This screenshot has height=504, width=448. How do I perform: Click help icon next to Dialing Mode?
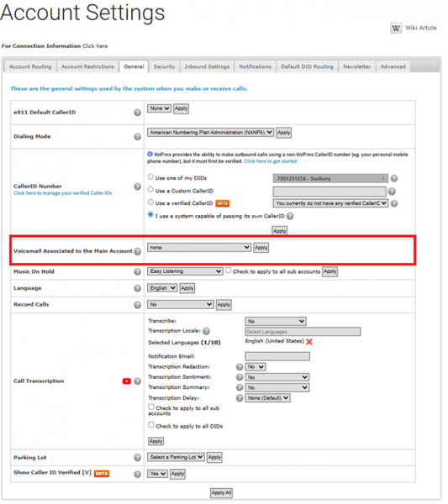point(137,137)
